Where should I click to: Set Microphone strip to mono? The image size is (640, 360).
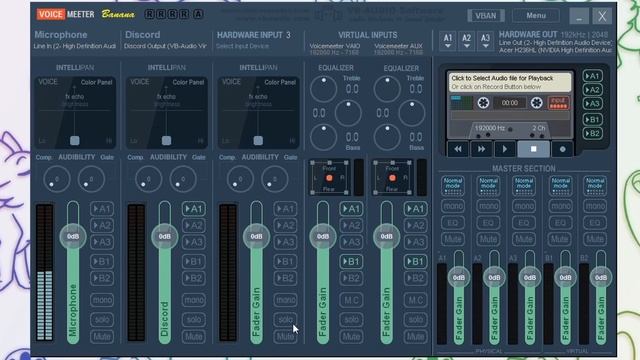click(x=102, y=300)
